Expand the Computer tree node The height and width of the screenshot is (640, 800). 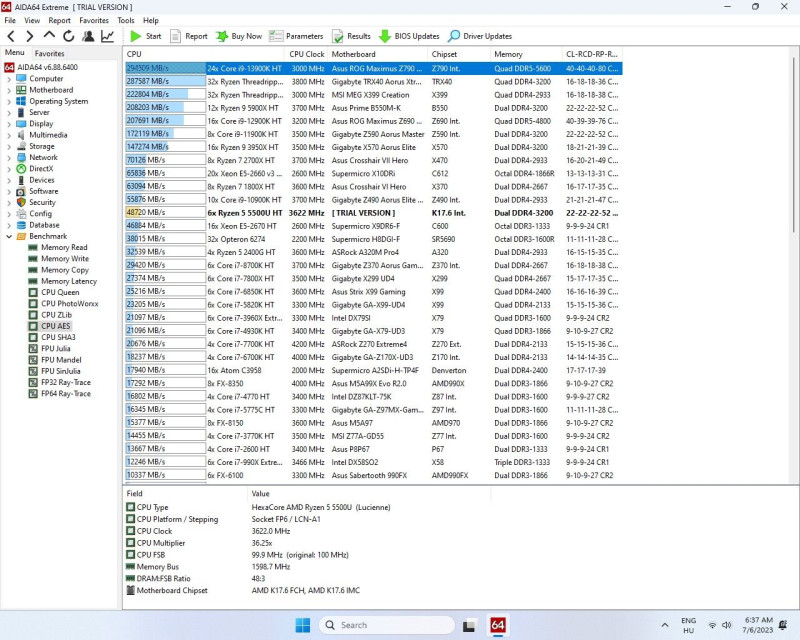tap(9, 79)
